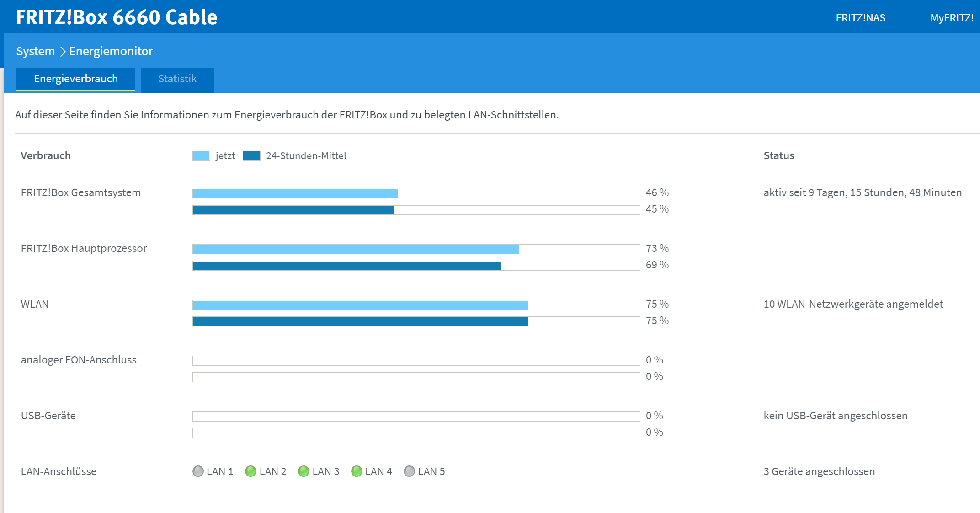Click the analoger FON-Anschluss current bar
The height and width of the screenshot is (513, 980).
[x=416, y=361]
